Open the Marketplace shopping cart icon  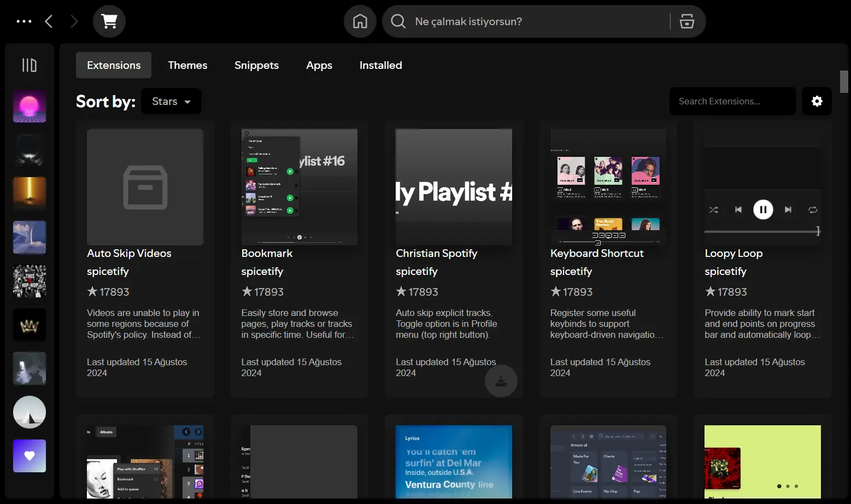(x=109, y=21)
